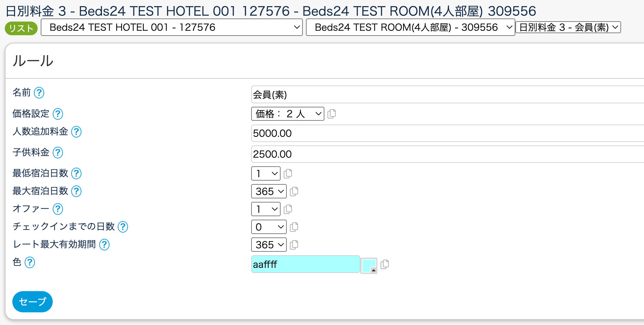Copy the オファー value using copy icon

click(x=288, y=209)
